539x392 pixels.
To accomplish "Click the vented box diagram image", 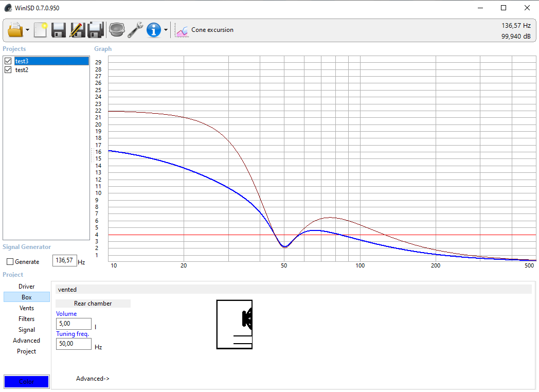I will (x=235, y=324).
